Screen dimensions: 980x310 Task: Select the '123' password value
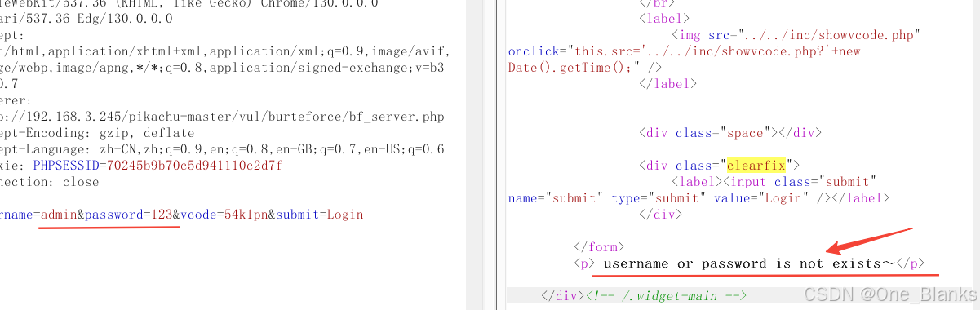point(162,215)
